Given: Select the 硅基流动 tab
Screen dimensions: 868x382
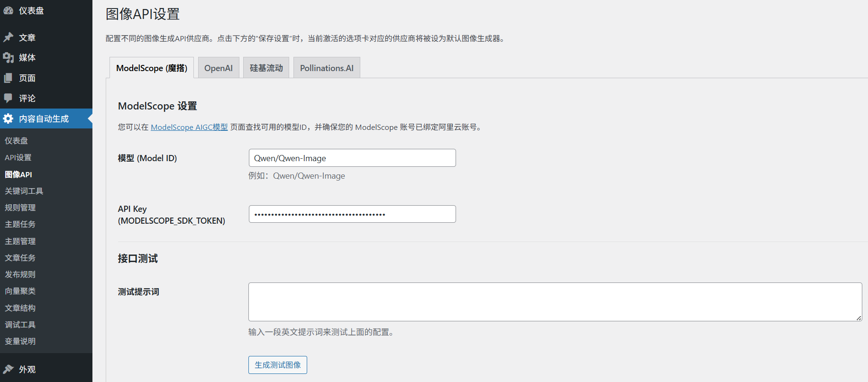Looking at the screenshot, I should coord(266,68).
